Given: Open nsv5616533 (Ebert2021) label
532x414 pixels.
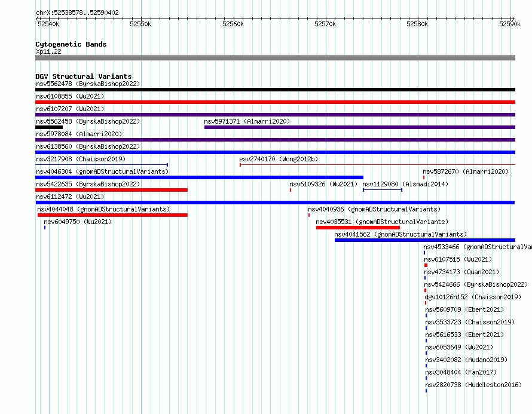Looking at the screenshot, I should (x=464, y=335).
